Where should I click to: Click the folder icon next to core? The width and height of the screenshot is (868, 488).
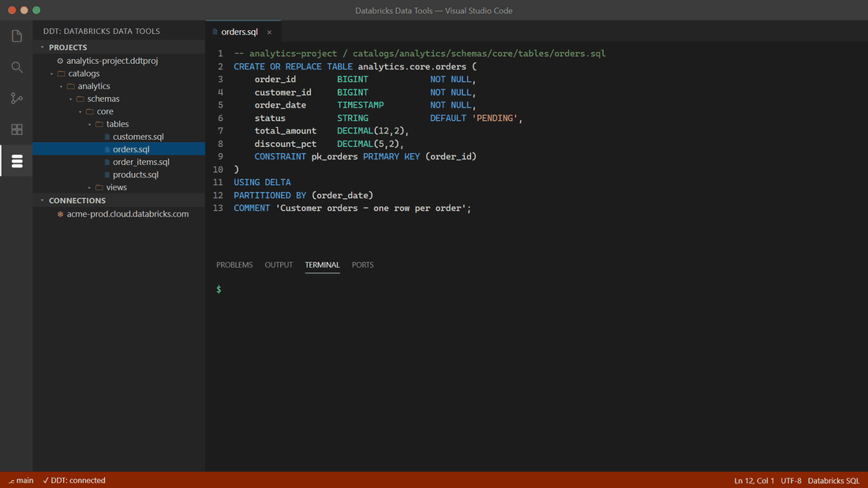(x=90, y=111)
